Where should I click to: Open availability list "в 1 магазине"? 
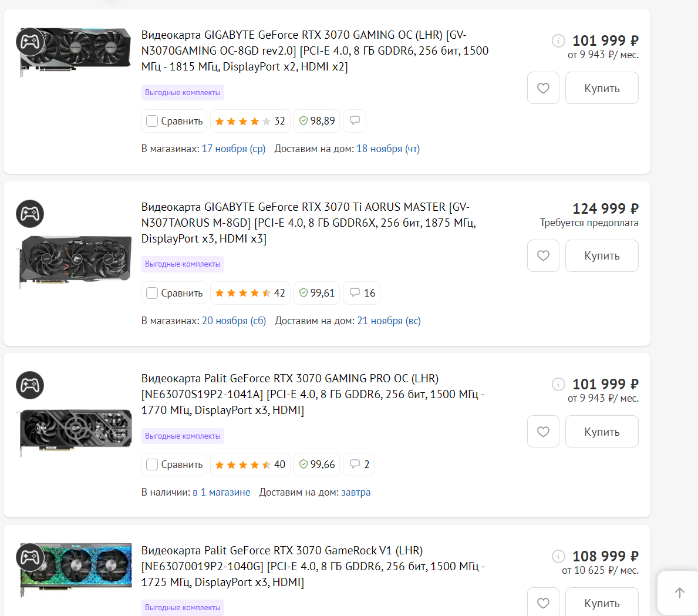point(221,492)
